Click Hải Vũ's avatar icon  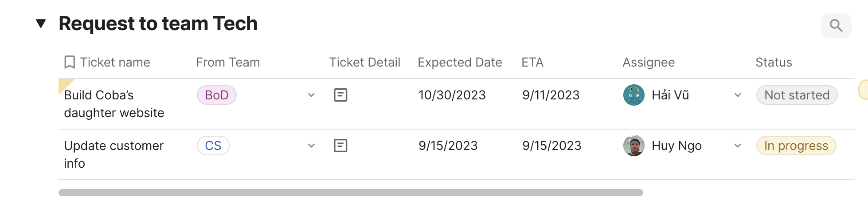634,95
